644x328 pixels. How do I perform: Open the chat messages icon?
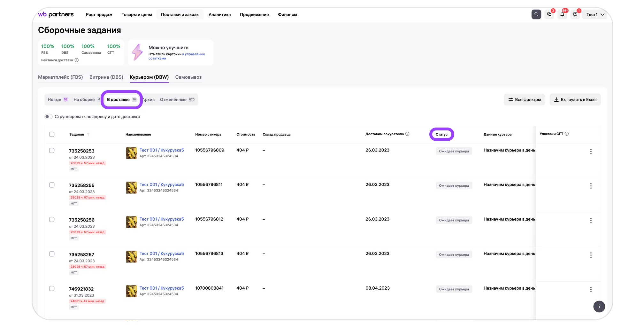coord(549,14)
